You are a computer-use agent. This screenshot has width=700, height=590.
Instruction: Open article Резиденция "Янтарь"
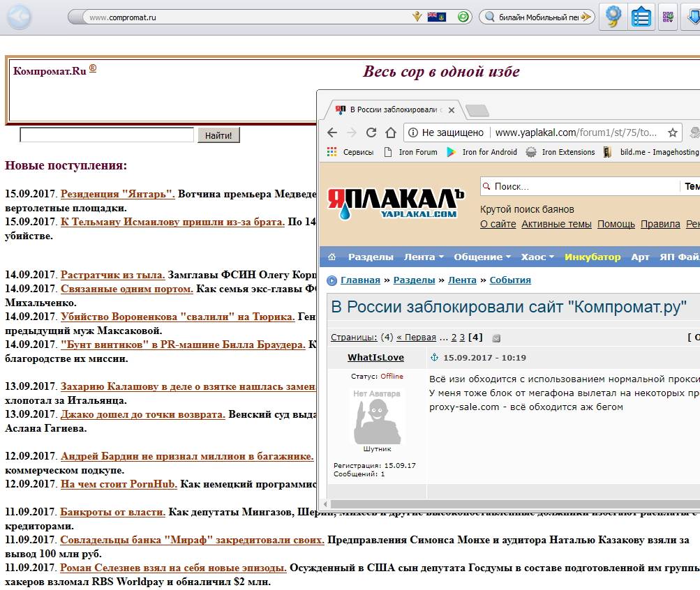coord(117,194)
